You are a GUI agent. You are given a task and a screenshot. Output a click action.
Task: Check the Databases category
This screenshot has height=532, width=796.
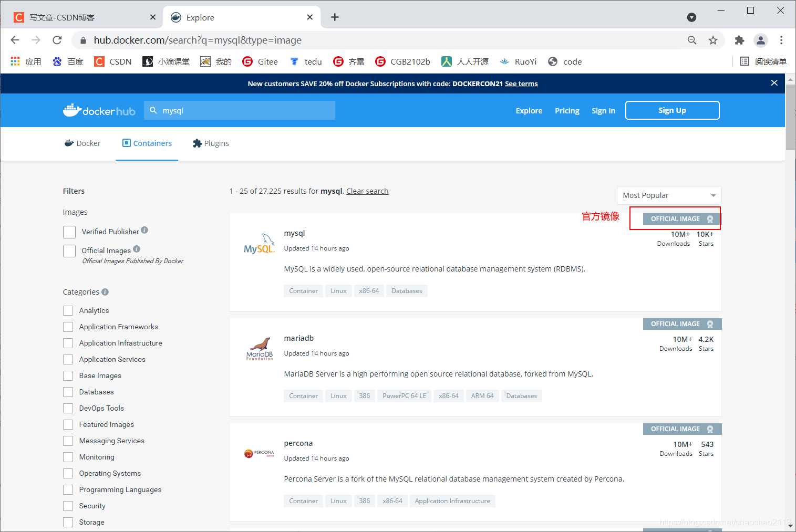68,392
